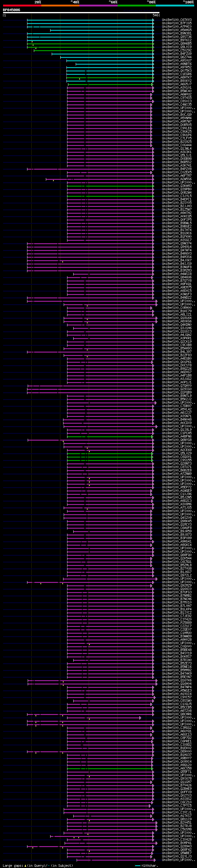The image size is (197, 868).
Task: Select the UniRef100_Q18164 label
Action: (x=177, y=318)
